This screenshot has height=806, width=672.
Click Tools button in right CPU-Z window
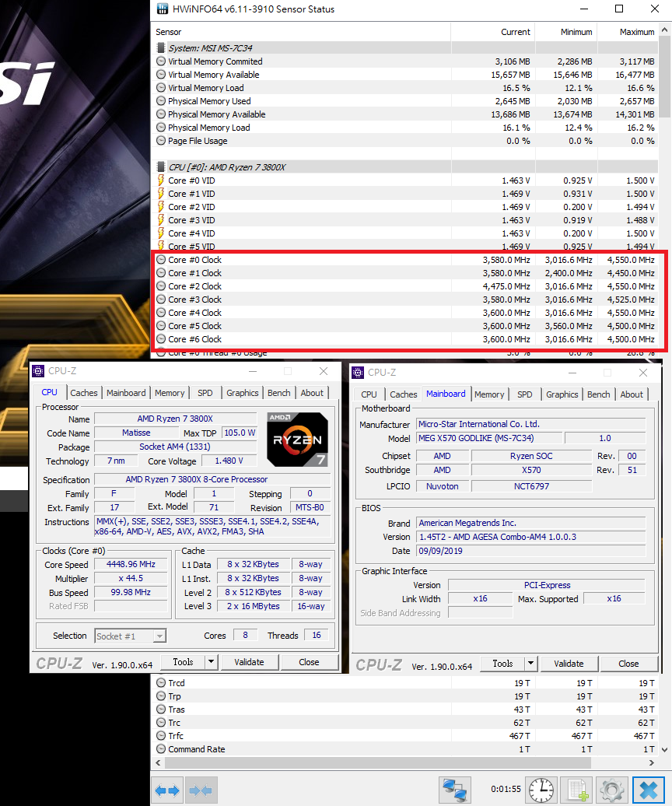(x=502, y=664)
